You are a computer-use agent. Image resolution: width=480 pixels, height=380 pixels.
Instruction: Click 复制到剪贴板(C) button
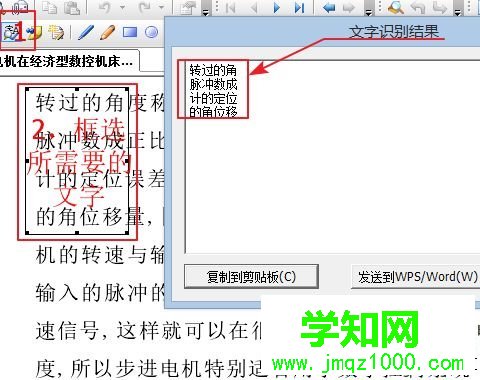[251, 277]
